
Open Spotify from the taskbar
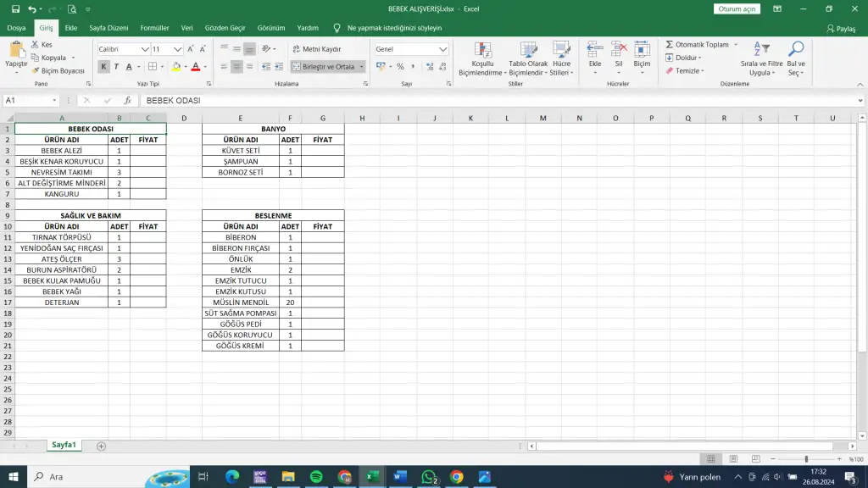pyautogui.click(x=316, y=477)
